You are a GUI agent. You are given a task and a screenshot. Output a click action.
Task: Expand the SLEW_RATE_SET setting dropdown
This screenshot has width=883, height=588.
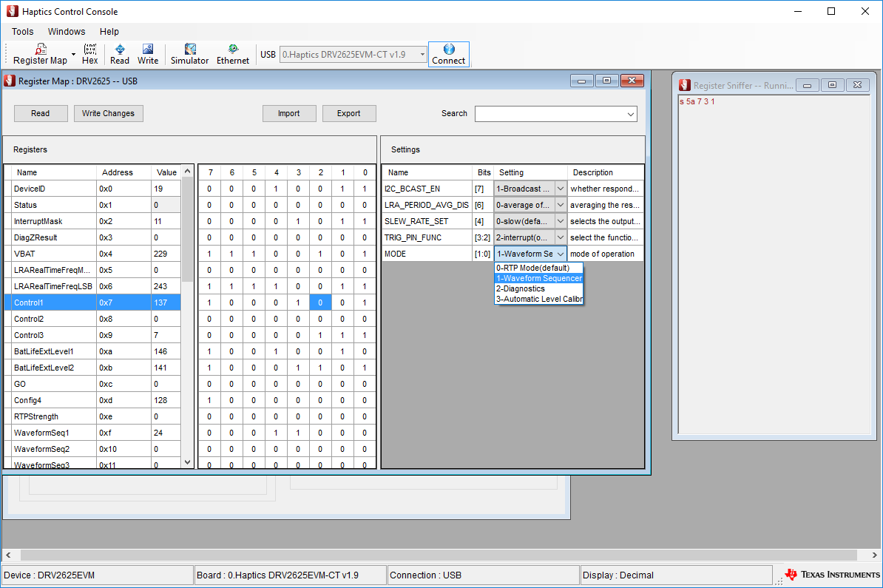pyautogui.click(x=561, y=221)
